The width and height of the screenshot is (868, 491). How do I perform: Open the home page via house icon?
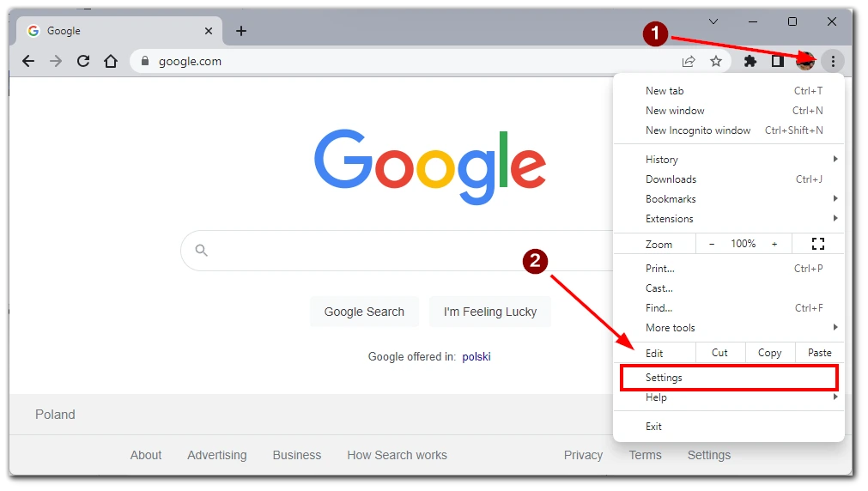point(111,62)
